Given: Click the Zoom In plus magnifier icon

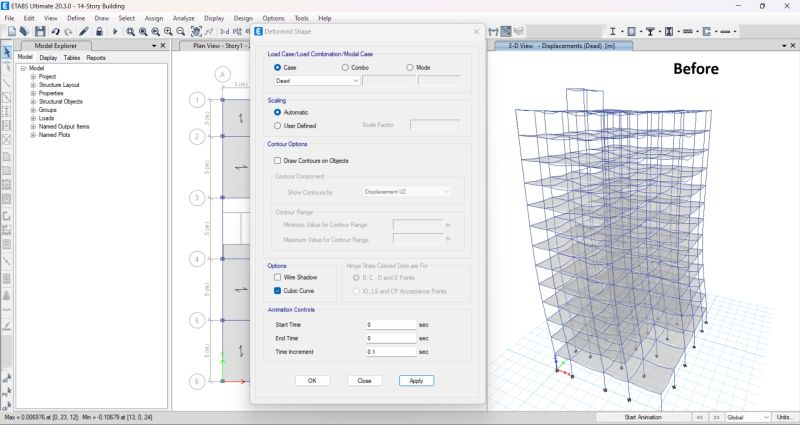Looking at the screenshot, I should pyautogui.click(x=168, y=32).
